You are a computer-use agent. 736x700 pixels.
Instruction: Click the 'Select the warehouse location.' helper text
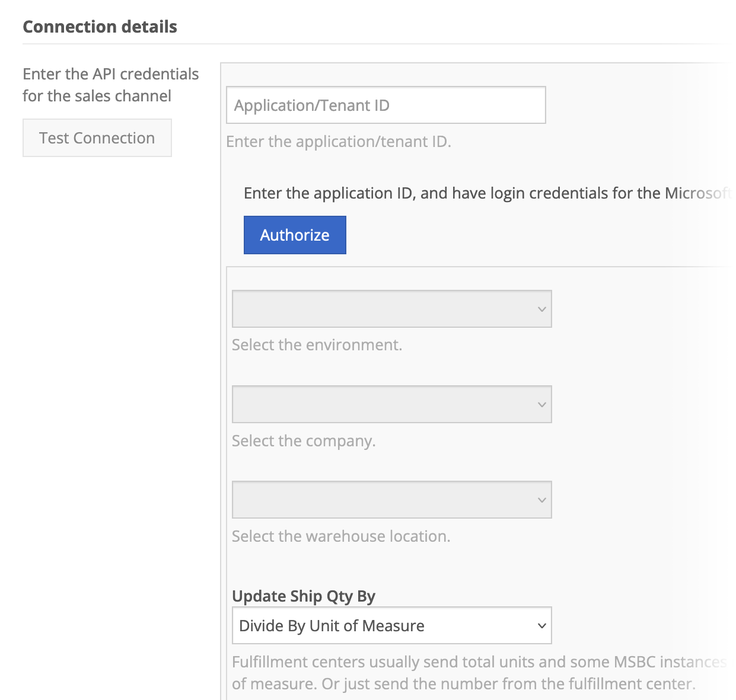[x=341, y=536]
